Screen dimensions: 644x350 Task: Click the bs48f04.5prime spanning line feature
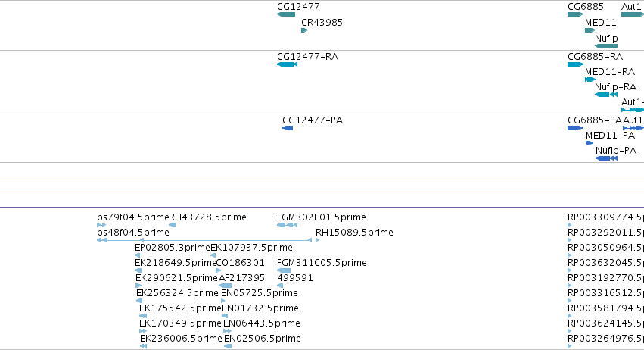[204, 240]
